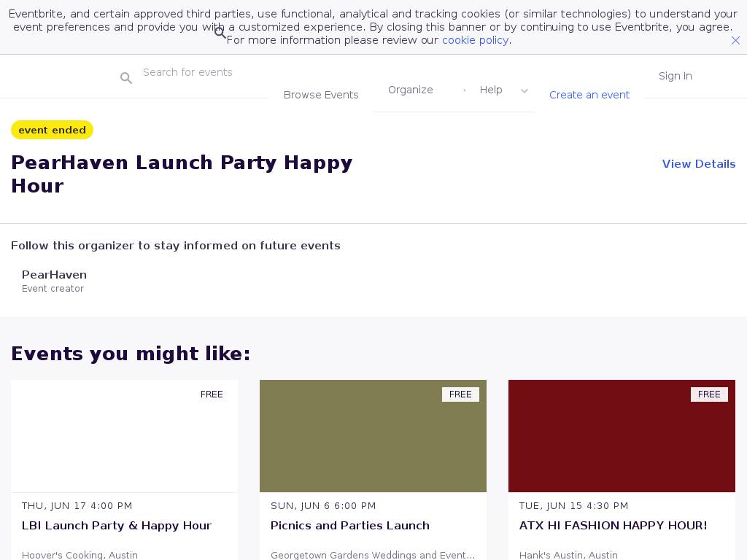This screenshot has width=747, height=560.
Task: Click the gray search magnifier icon
Action: [x=126, y=78]
